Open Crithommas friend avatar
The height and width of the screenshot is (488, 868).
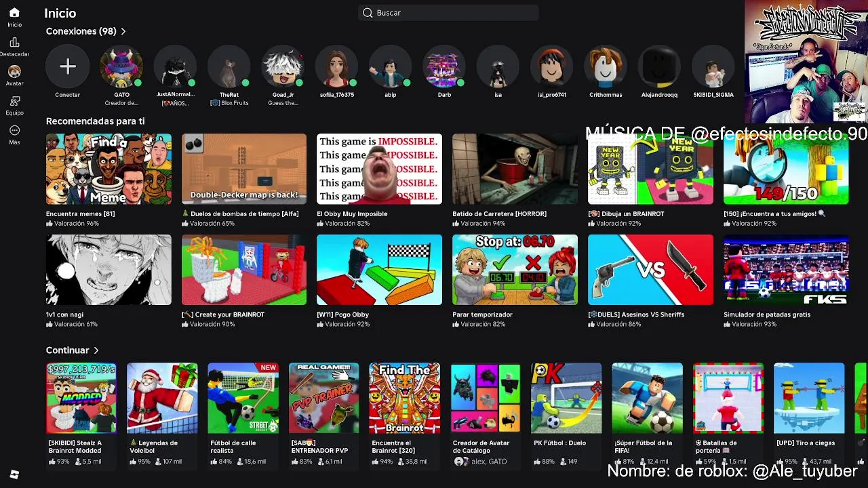tap(606, 66)
